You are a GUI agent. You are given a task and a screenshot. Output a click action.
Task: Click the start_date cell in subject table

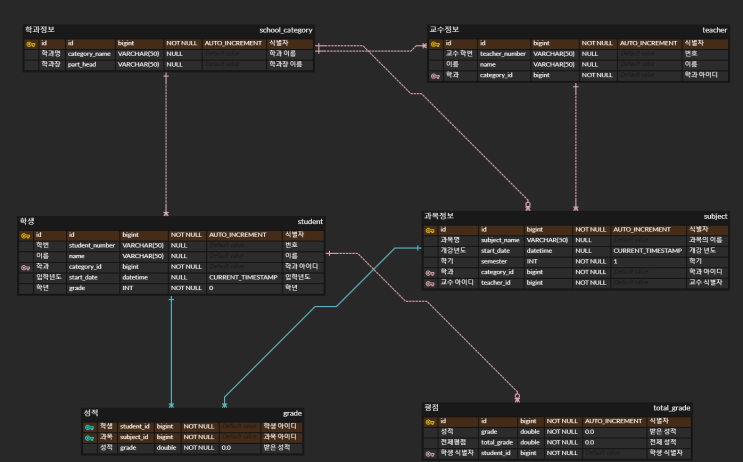coord(501,251)
